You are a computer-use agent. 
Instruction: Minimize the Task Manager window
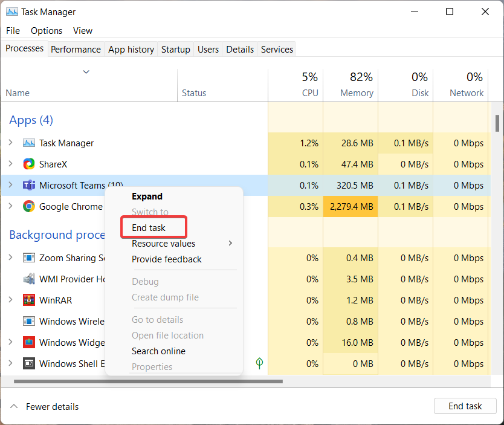coord(415,11)
